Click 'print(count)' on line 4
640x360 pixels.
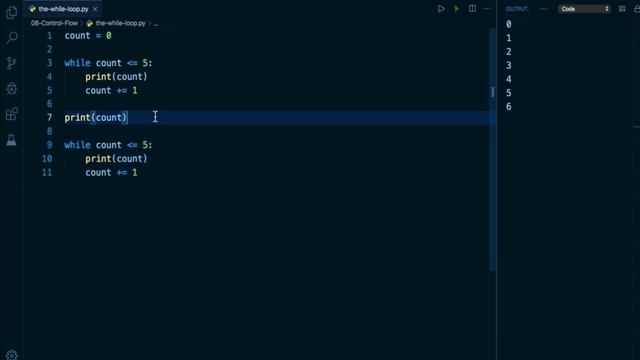click(116, 77)
